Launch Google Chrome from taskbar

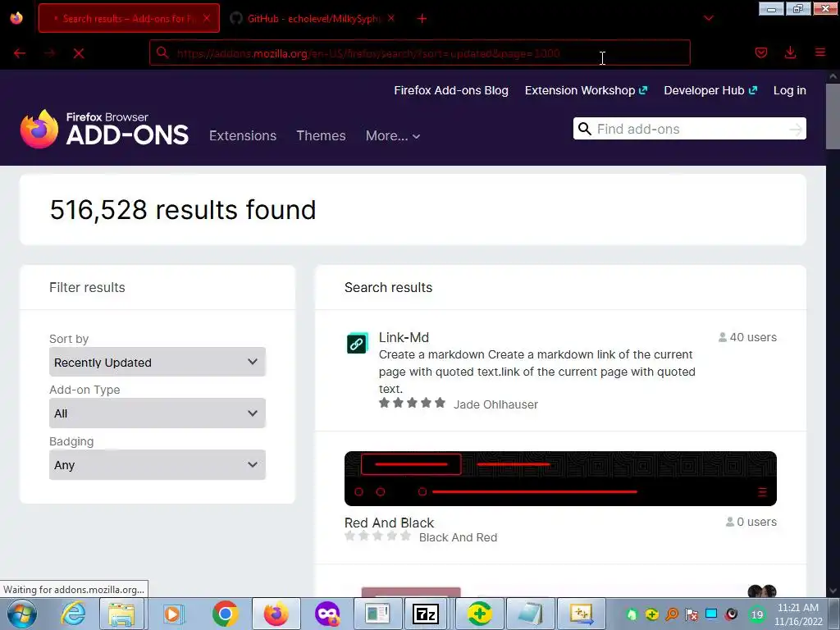coord(226,614)
